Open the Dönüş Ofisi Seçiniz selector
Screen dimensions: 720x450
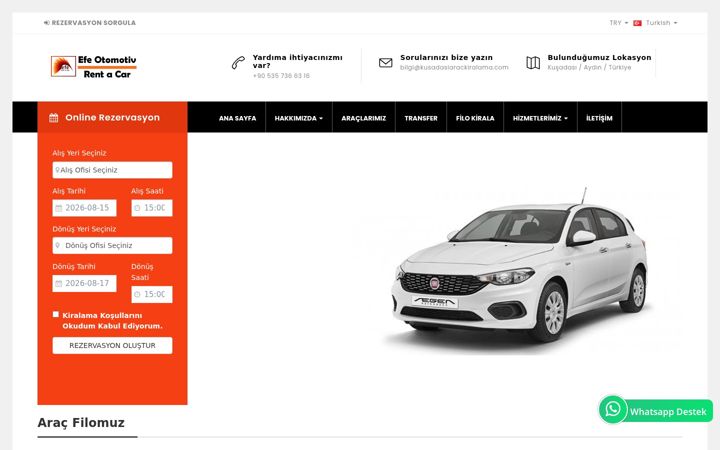click(112, 246)
